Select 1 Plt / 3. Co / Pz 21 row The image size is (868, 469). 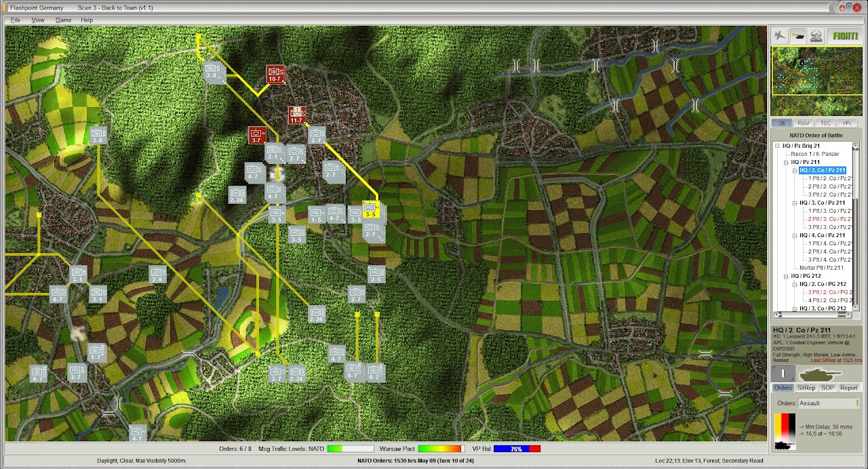click(830, 211)
